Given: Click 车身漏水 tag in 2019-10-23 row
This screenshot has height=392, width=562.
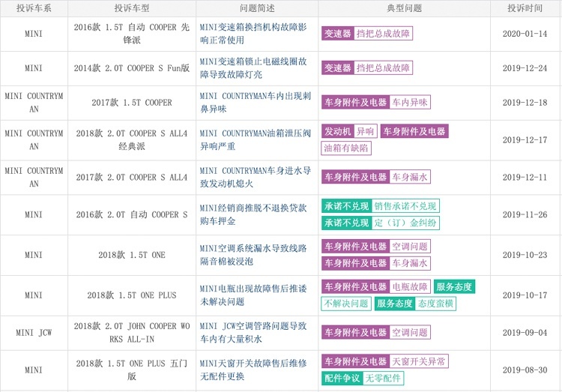Looking at the screenshot, I should [x=410, y=263].
